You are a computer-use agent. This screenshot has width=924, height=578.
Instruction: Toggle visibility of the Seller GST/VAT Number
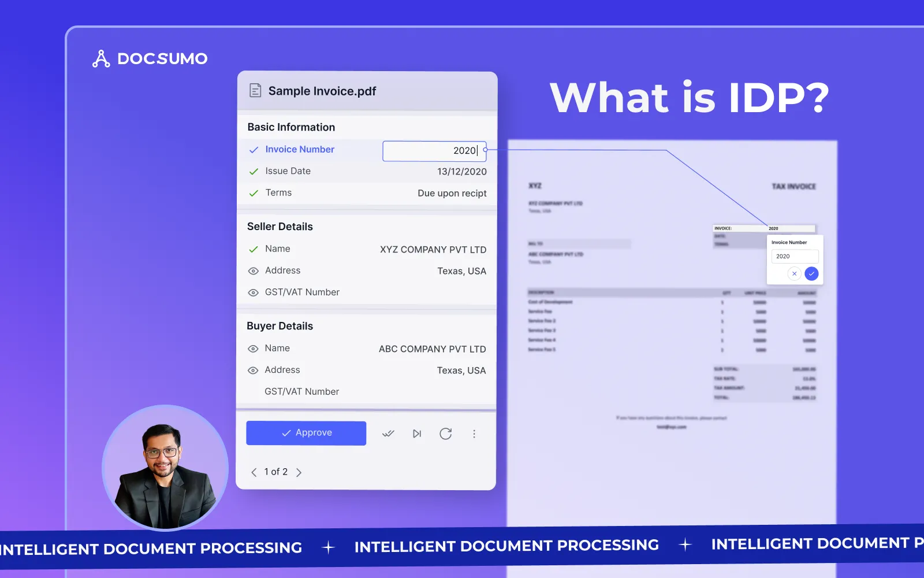(253, 292)
